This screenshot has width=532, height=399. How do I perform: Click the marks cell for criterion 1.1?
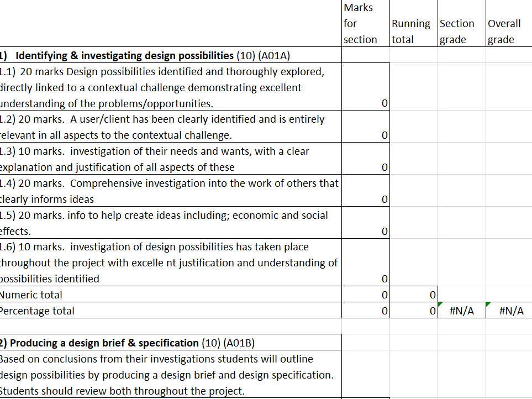366,87
